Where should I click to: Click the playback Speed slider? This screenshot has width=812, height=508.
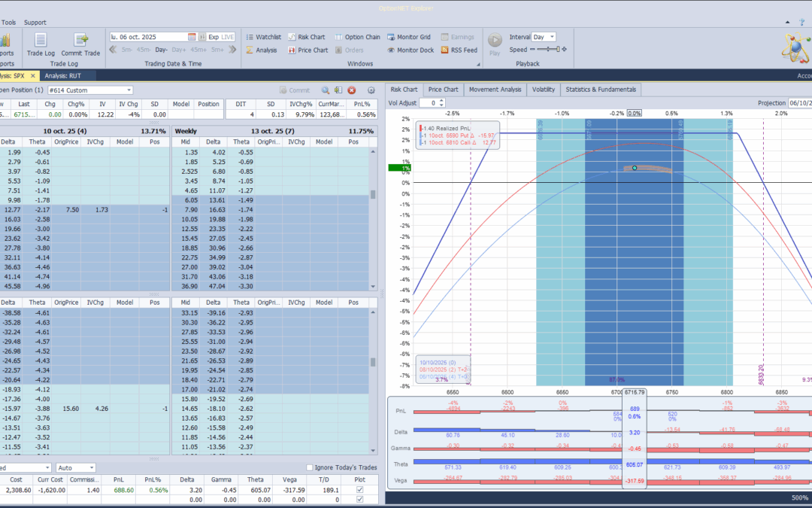pos(549,50)
